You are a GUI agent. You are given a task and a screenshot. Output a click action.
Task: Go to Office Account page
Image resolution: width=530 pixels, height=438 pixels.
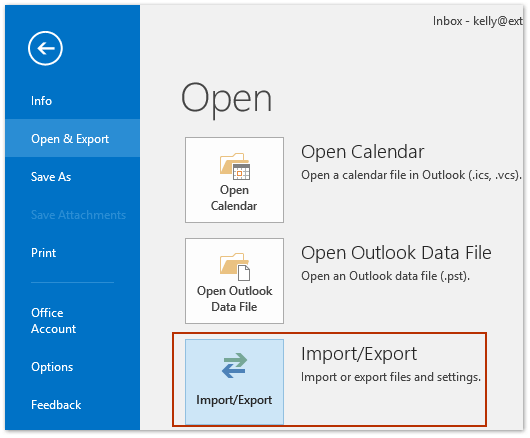pos(72,321)
